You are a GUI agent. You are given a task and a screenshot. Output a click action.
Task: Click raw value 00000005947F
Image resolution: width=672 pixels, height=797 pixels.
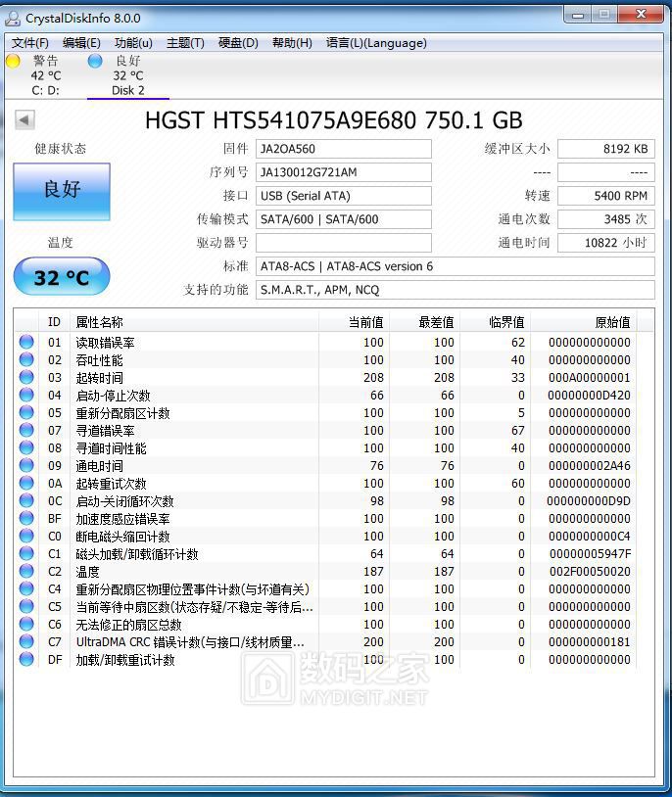point(590,554)
